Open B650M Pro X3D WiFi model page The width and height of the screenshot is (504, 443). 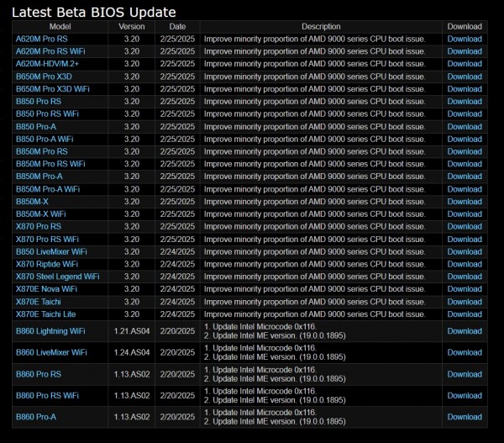pos(51,89)
